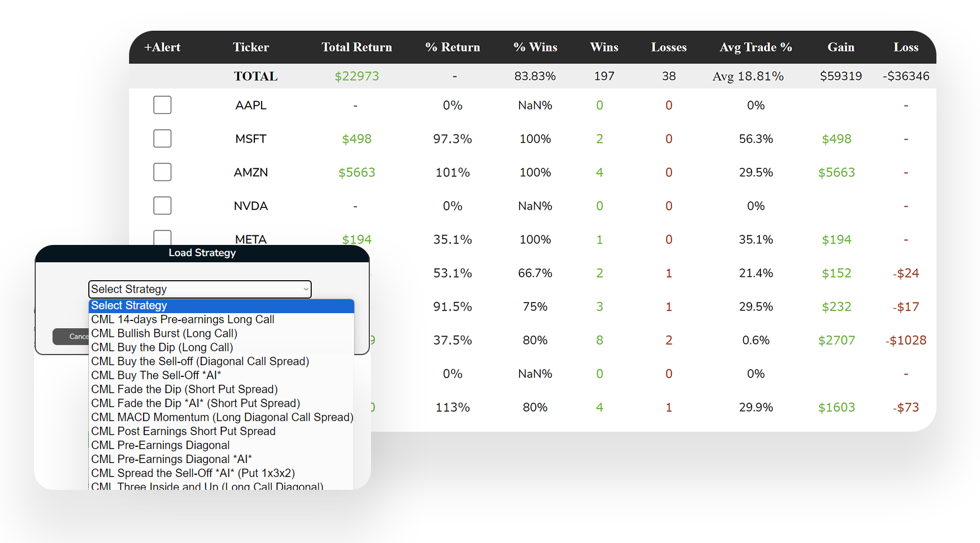Click the -$1028 loss value
Screen dimensions: 980x543
[906, 340]
